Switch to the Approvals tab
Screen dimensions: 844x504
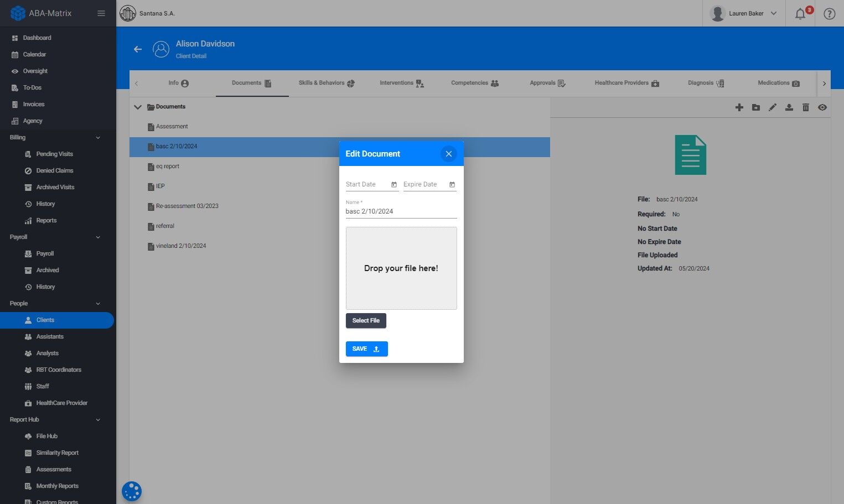[x=547, y=83]
